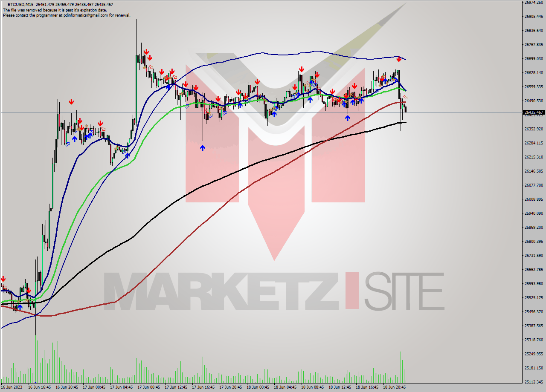
Task: Click the 18 Jun 12:45 time label
Action: tap(340, 388)
